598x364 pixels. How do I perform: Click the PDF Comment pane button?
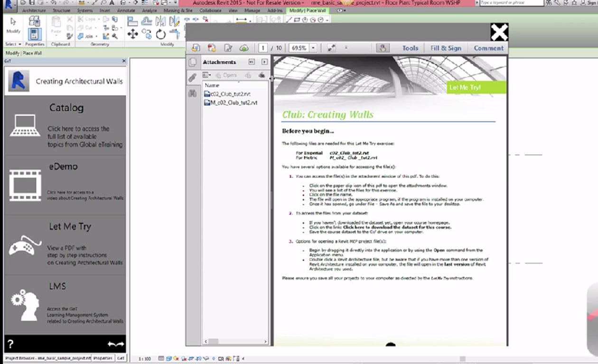(x=488, y=48)
